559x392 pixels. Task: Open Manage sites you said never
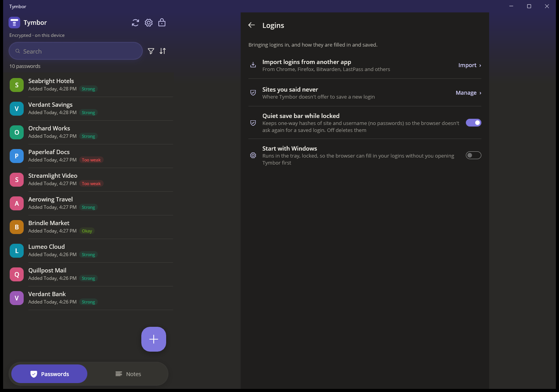click(x=469, y=93)
